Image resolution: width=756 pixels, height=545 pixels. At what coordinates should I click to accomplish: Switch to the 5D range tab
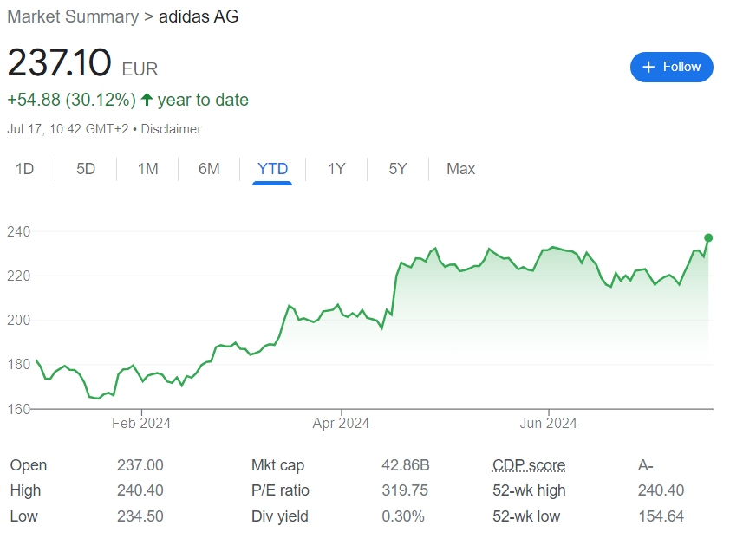[86, 169]
